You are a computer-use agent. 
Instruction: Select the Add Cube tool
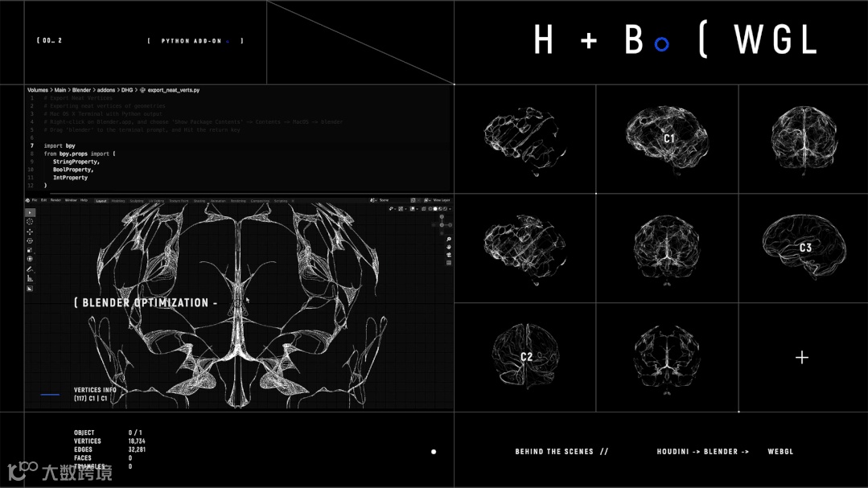pyautogui.click(x=30, y=289)
